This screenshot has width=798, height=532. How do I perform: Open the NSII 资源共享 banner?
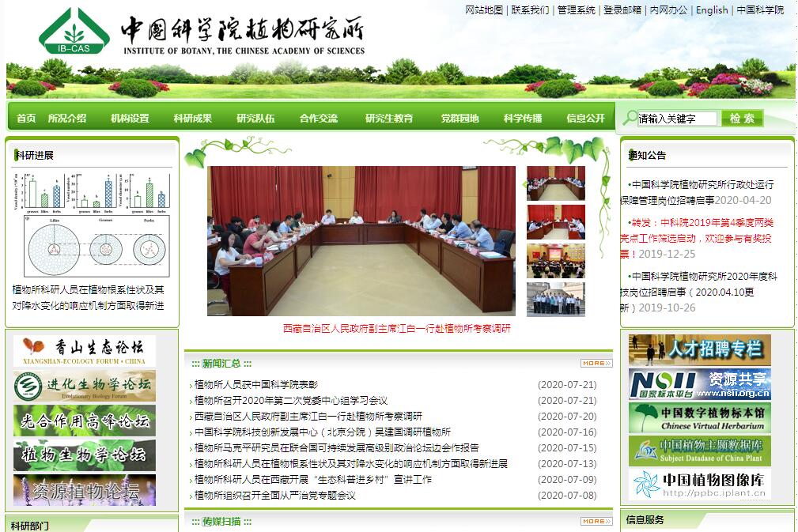(699, 385)
